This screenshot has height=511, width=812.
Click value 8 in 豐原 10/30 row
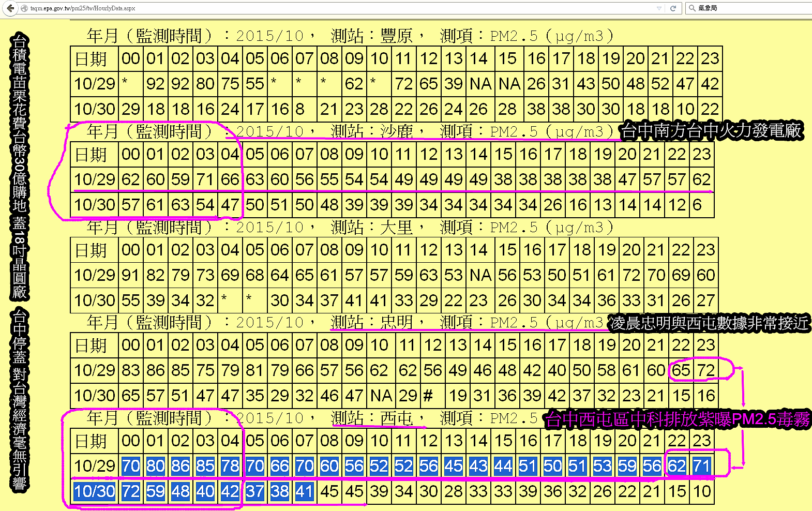[x=305, y=109]
